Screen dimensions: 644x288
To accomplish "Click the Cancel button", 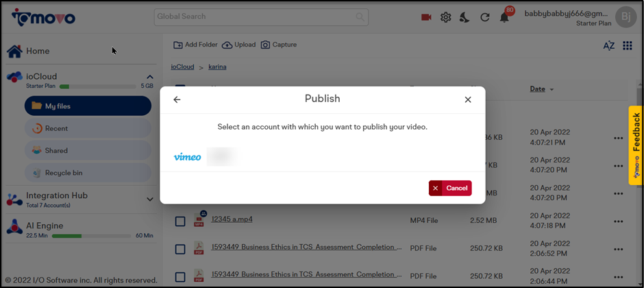I will pyautogui.click(x=450, y=188).
